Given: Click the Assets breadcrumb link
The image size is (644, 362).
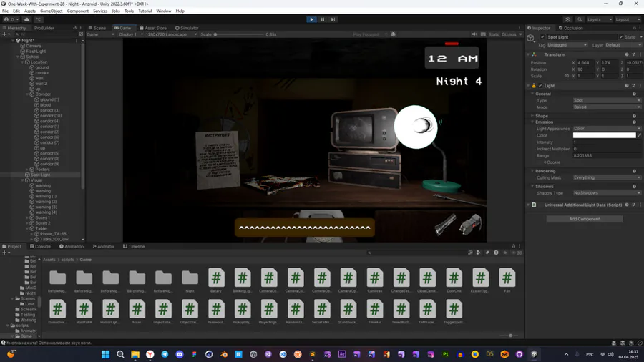Looking at the screenshot, I should 49,260.
